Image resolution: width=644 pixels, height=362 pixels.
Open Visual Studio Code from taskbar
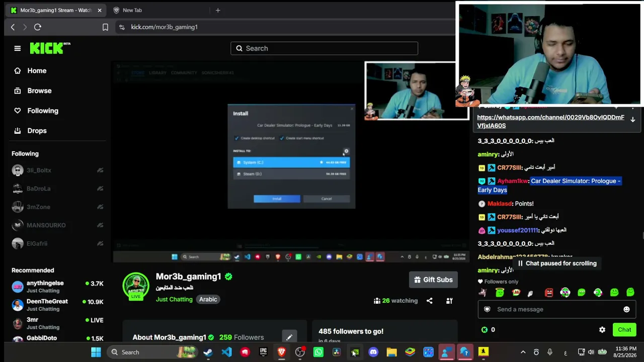[226, 352]
